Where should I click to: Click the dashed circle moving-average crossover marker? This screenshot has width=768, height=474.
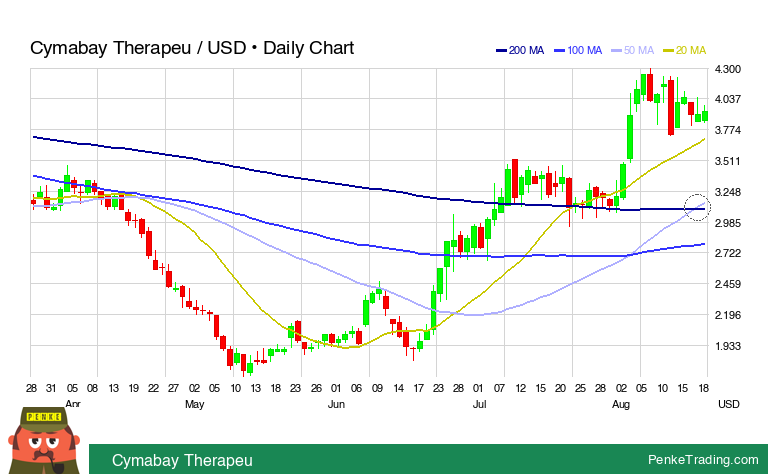[697, 208]
